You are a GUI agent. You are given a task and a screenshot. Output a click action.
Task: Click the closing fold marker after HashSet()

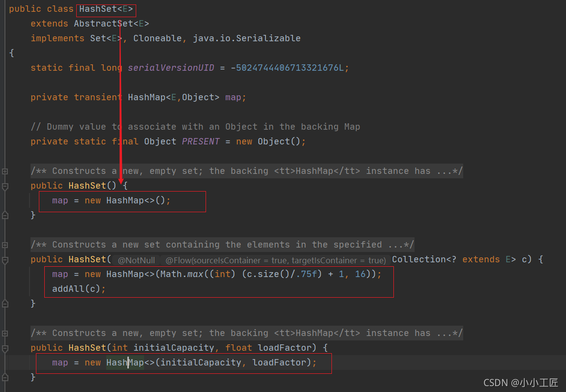click(5, 215)
